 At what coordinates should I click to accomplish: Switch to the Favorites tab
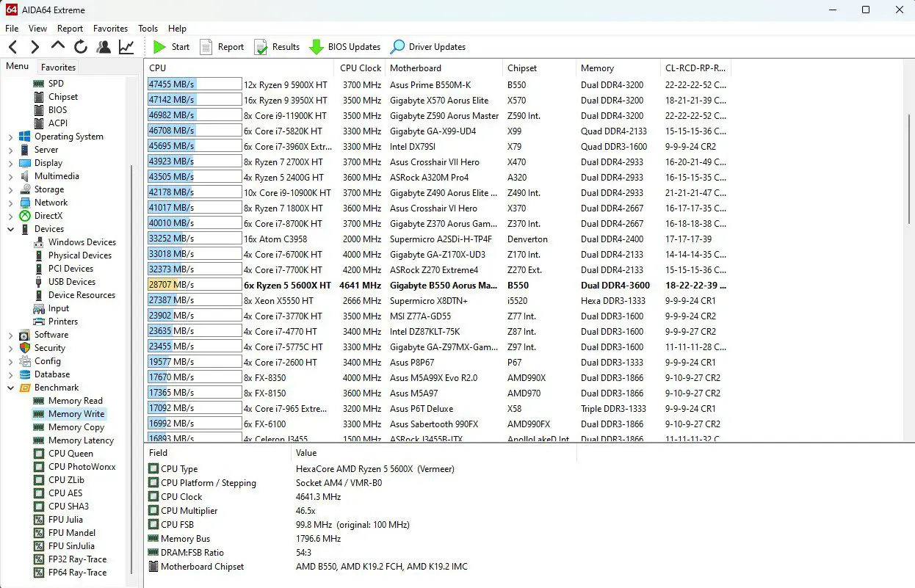tap(58, 67)
